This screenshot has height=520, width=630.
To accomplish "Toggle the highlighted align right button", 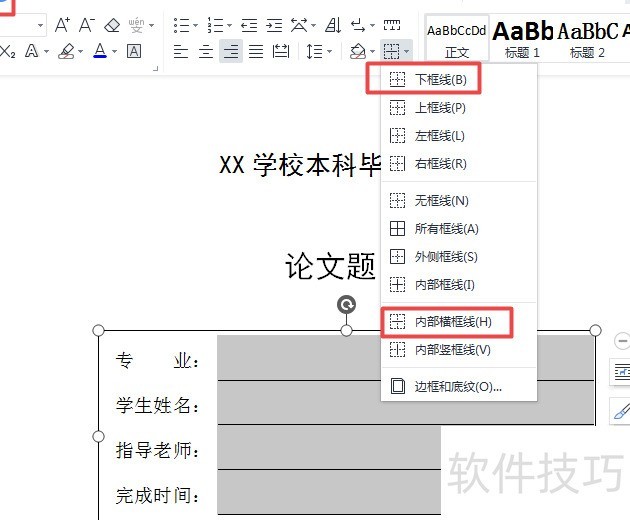I will coord(231,51).
